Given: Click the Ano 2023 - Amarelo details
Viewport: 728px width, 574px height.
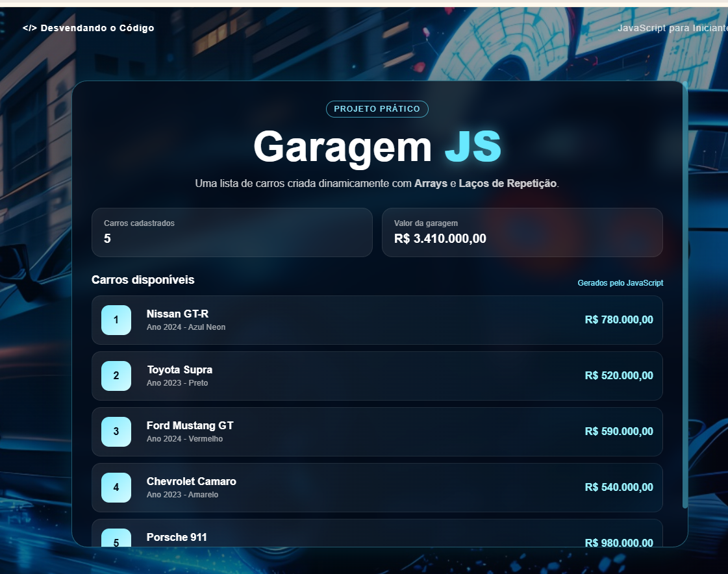Looking at the screenshot, I should point(182,494).
